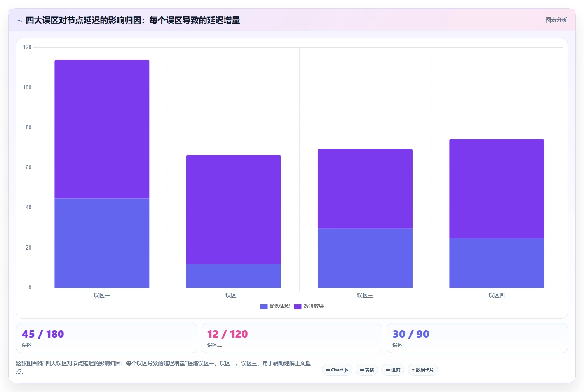Click the y-axis value 60
Image resolution: width=584 pixels, height=392 pixels.
[x=28, y=168]
